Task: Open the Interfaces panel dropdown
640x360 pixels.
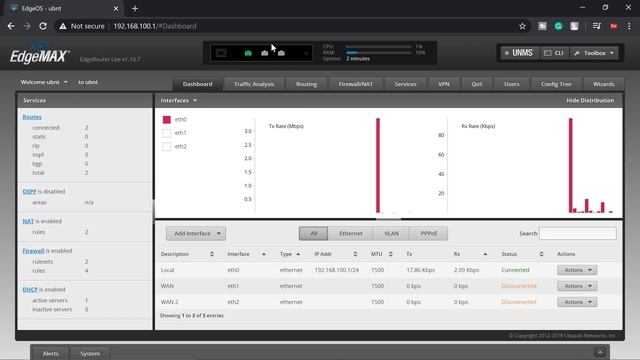Action: tap(178, 100)
